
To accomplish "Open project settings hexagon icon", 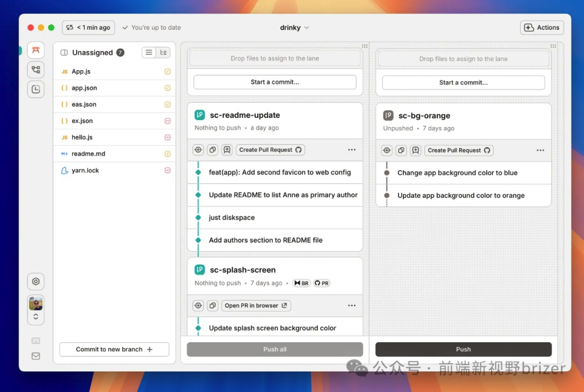I will click(36, 281).
